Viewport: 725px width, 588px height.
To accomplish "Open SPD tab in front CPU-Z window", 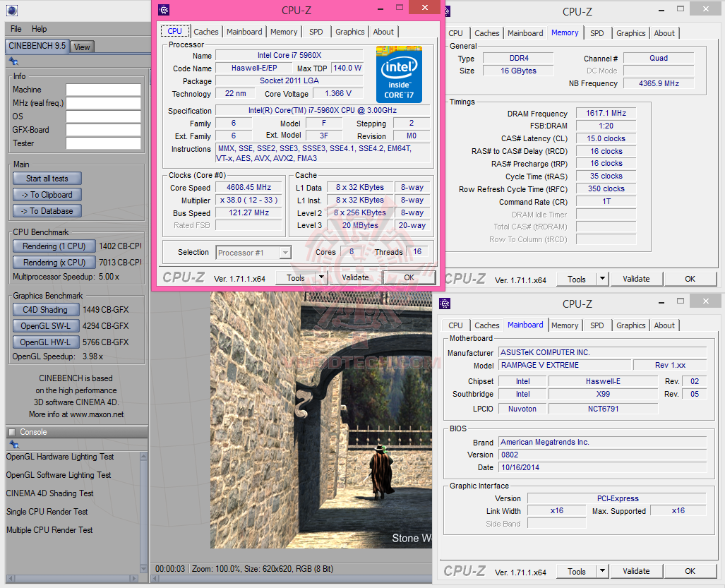I will point(316,32).
